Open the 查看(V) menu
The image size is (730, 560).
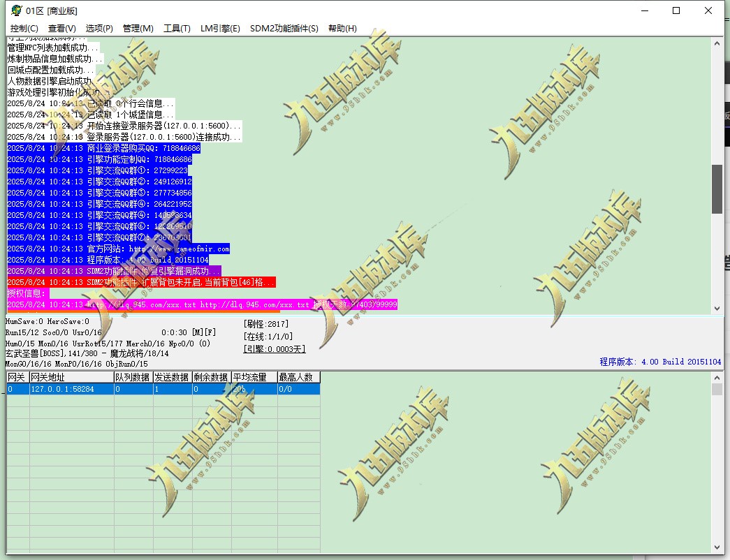click(62, 29)
